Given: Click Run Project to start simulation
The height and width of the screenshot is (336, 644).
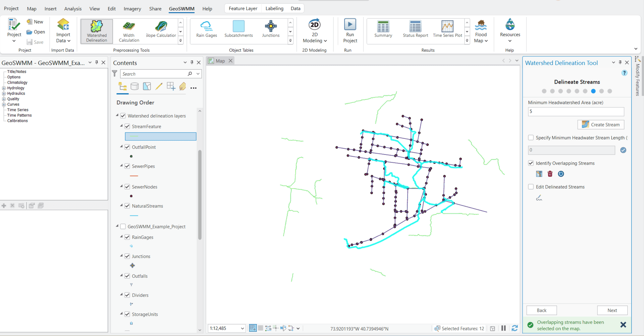Looking at the screenshot, I should (x=350, y=31).
